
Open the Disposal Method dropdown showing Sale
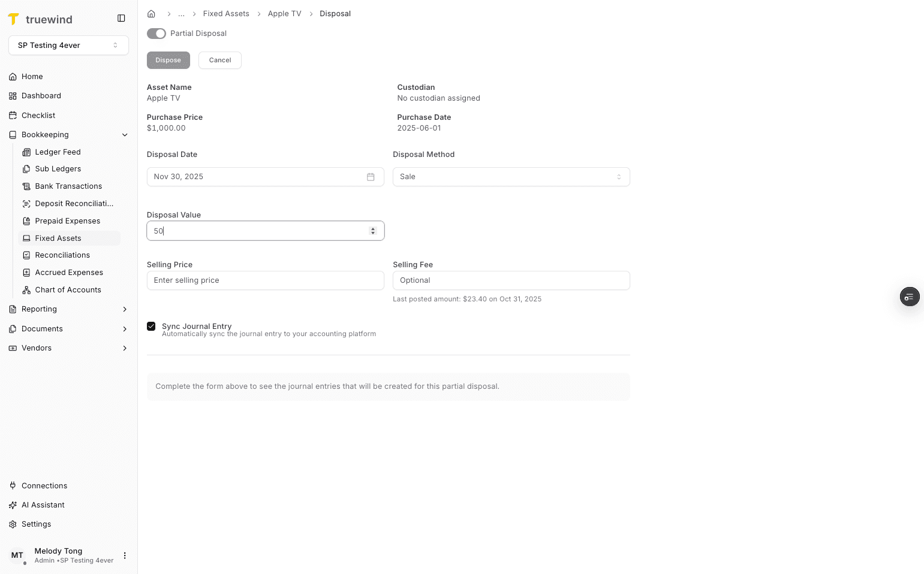511,176
